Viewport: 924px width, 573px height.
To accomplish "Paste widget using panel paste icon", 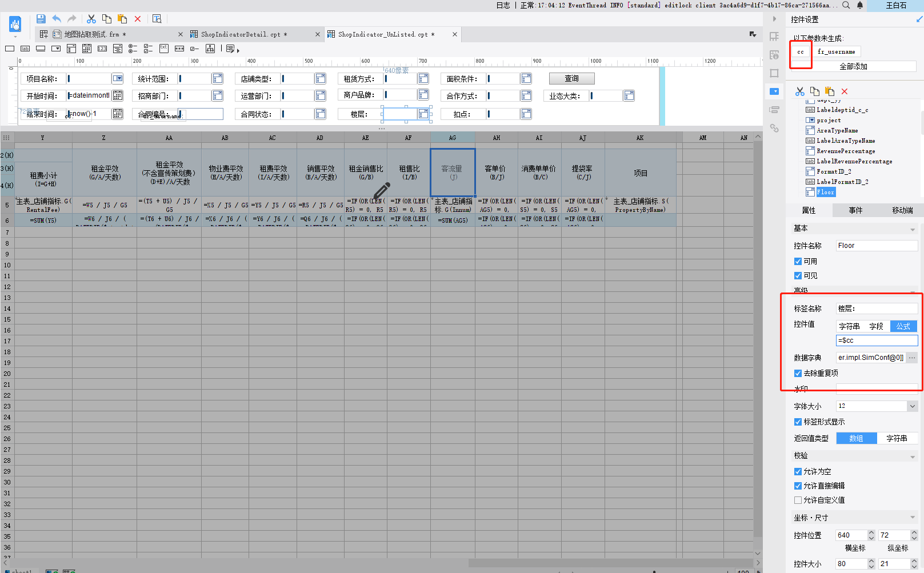I will point(830,91).
